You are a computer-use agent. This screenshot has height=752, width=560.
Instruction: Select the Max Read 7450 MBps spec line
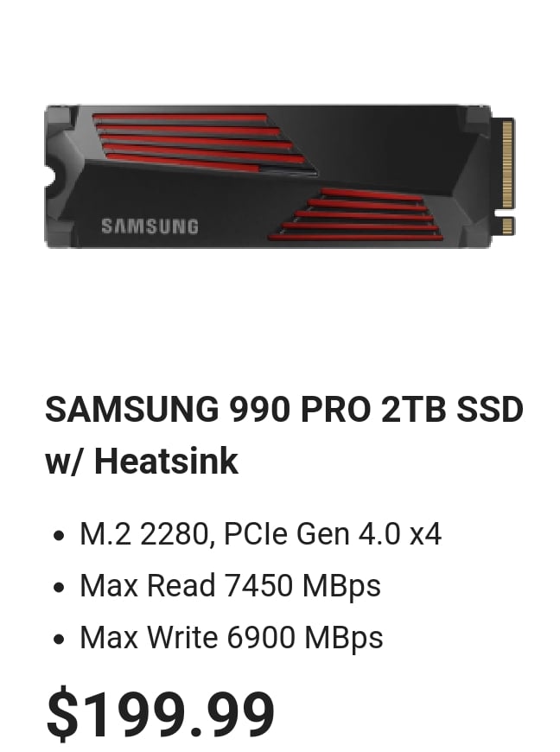coord(230,586)
